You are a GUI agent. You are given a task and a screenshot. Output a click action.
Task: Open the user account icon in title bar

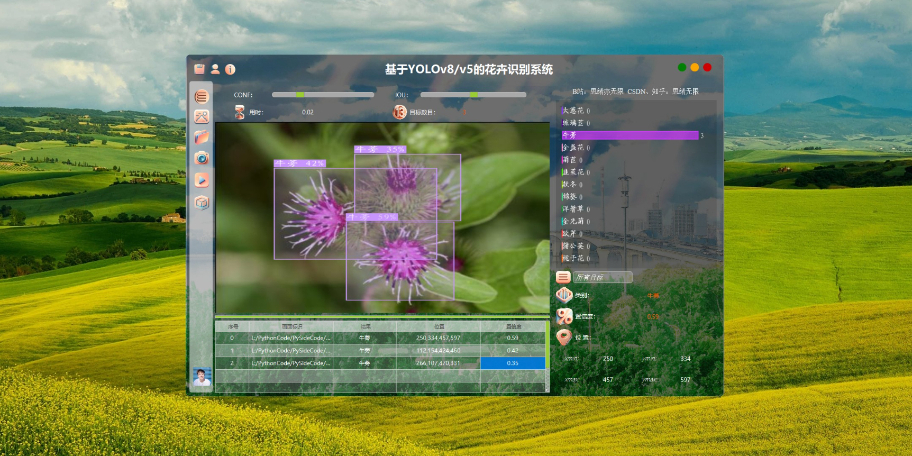pyautogui.click(x=215, y=69)
